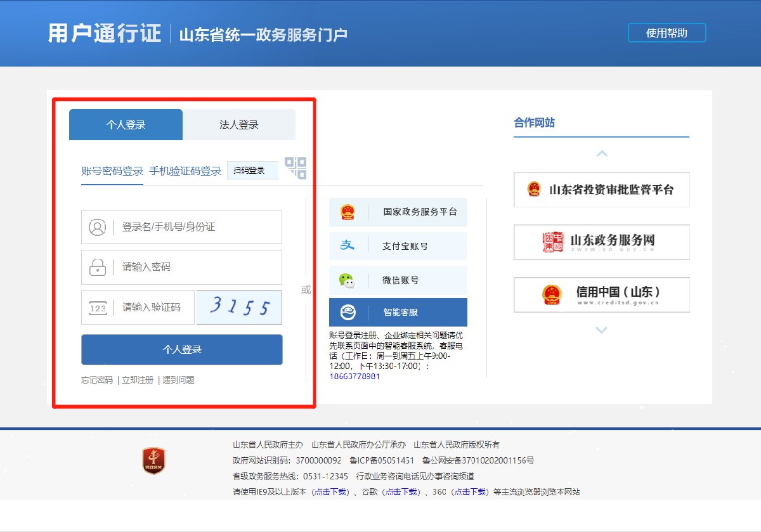
Task: Switch to 手机验证码登录 tab
Action: [185, 171]
